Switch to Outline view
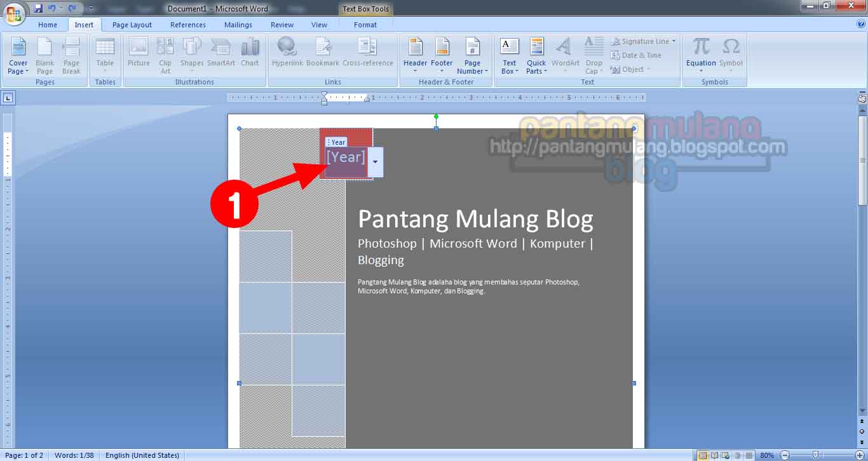868x461 pixels. point(737,455)
